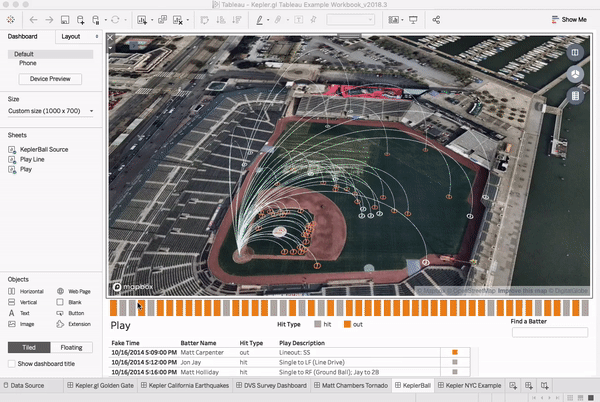Open Kepler California Earthquakes tab
600x402 pixels.
(185, 386)
